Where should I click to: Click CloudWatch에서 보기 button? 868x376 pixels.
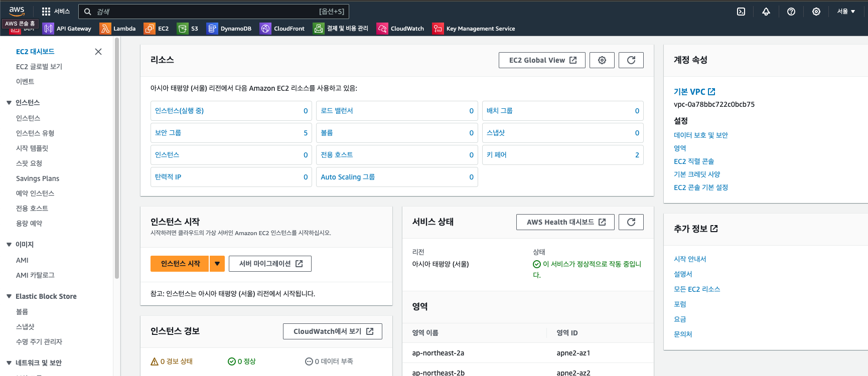click(333, 331)
